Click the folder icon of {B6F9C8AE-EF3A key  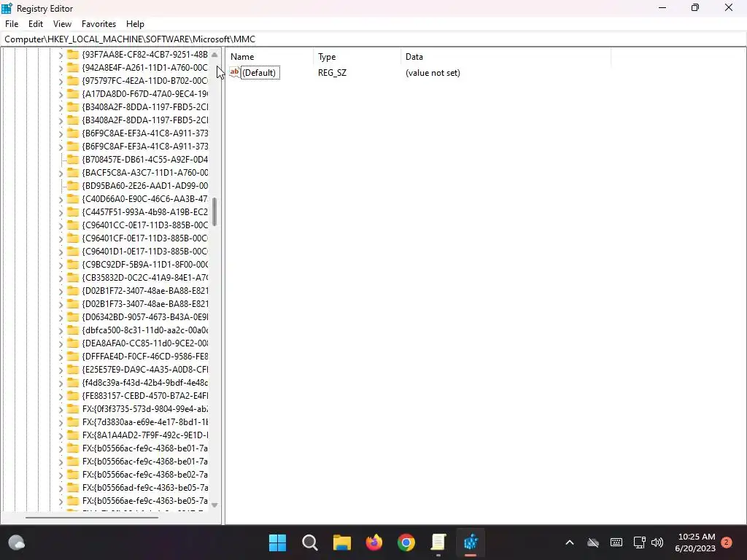pos(72,133)
